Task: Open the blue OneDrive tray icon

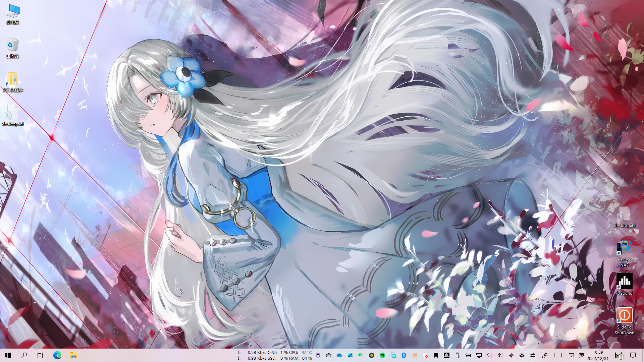Action: tap(339, 355)
